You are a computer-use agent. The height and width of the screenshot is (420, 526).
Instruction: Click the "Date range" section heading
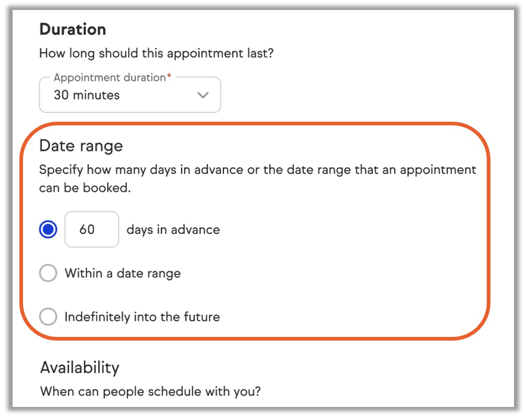pos(81,146)
